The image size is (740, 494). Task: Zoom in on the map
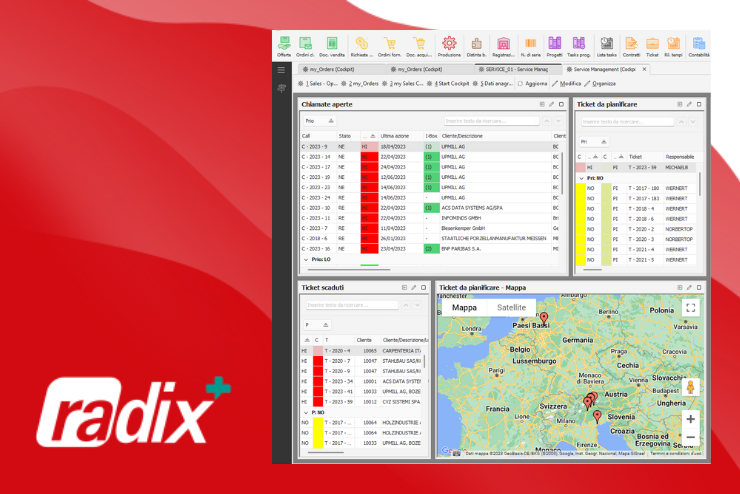pyautogui.click(x=690, y=419)
